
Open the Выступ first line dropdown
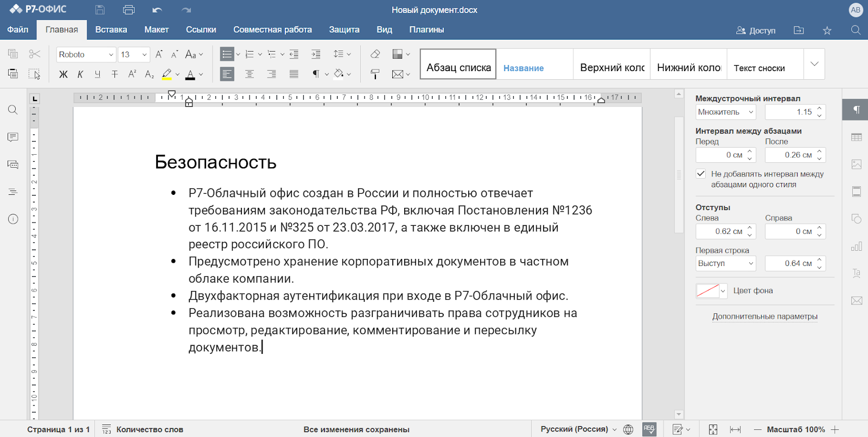(x=726, y=263)
